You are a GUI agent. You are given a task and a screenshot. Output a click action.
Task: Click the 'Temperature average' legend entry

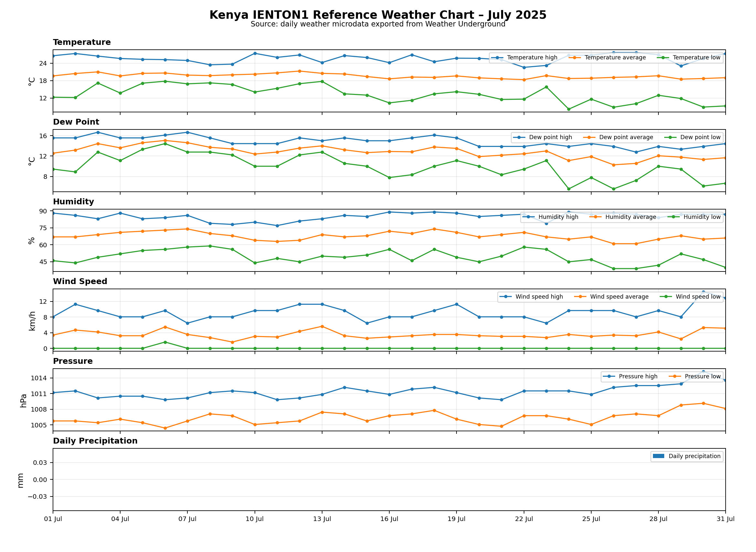click(607, 58)
